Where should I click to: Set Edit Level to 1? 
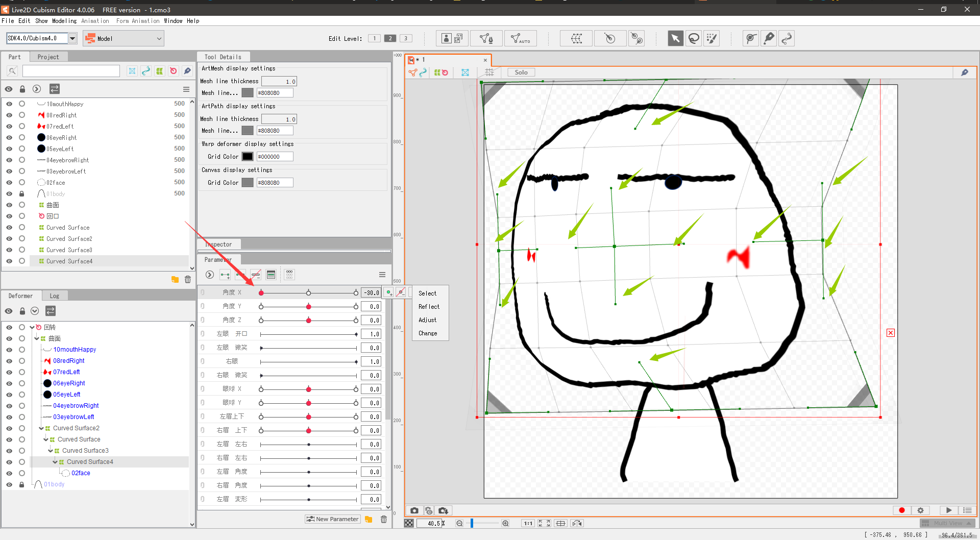click(x=374, y=38)
